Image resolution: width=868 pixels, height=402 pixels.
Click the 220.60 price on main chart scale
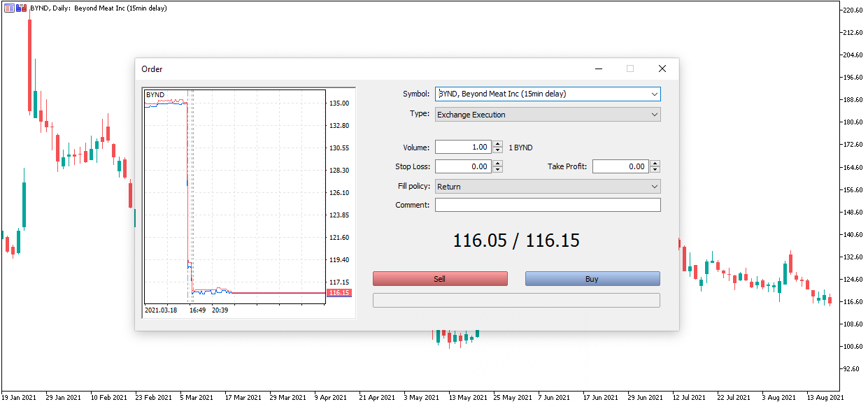click(853, 10)
